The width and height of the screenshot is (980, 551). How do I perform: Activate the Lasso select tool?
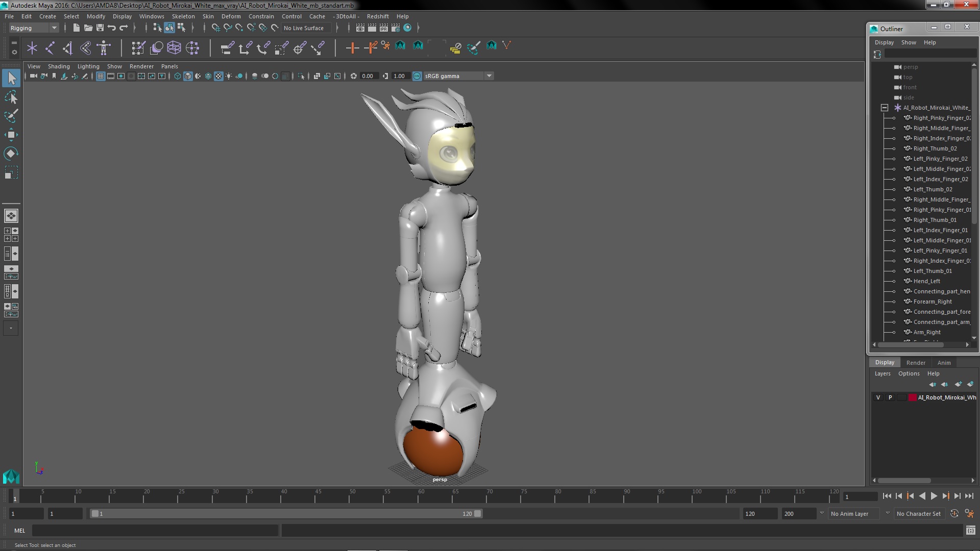point(11,97)
